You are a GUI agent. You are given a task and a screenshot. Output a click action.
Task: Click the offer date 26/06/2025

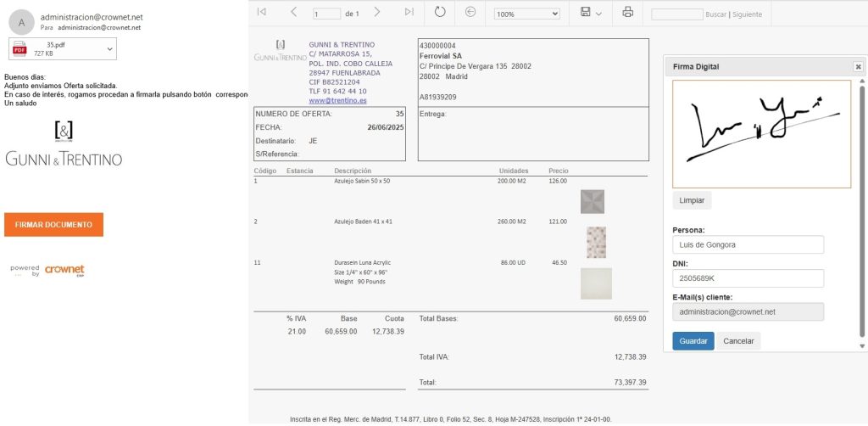[386, 127]
